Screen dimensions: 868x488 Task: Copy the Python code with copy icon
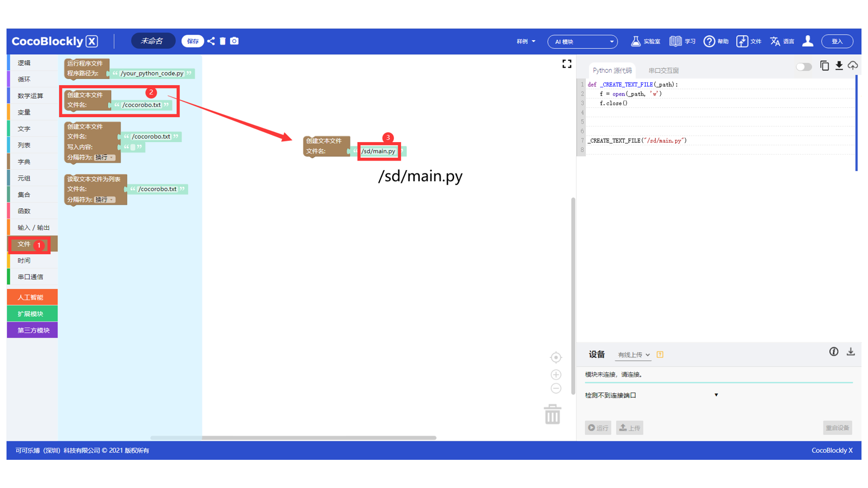coord(824,66)
